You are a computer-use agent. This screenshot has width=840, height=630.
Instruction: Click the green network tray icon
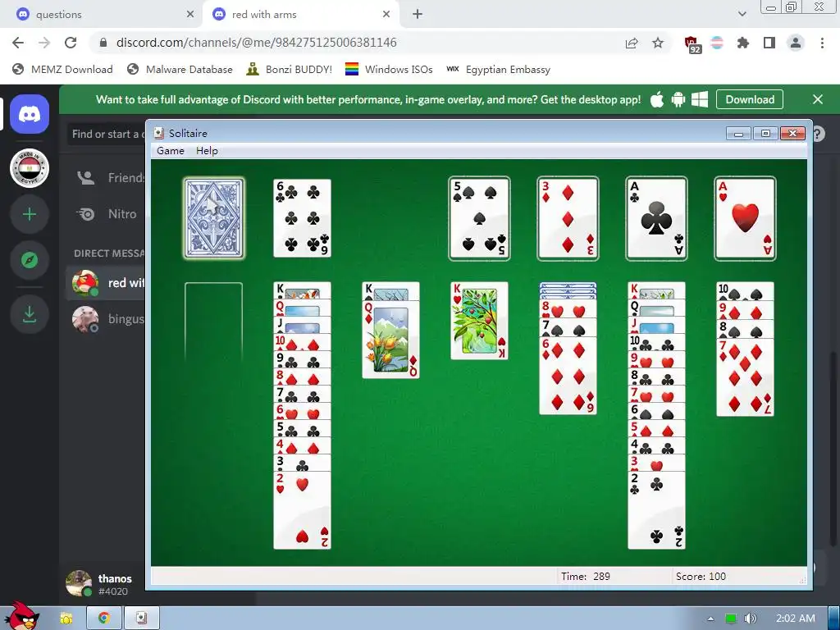pyautogui.click(x=730, y=619)
